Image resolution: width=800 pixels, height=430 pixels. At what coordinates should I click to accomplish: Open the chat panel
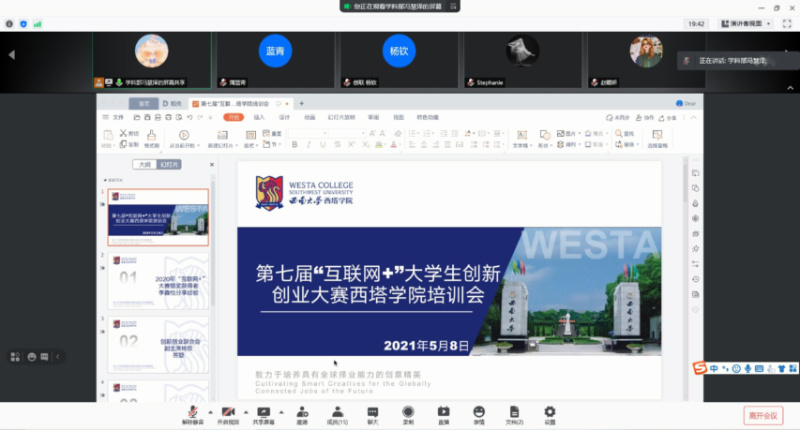[x=372, y=413]
